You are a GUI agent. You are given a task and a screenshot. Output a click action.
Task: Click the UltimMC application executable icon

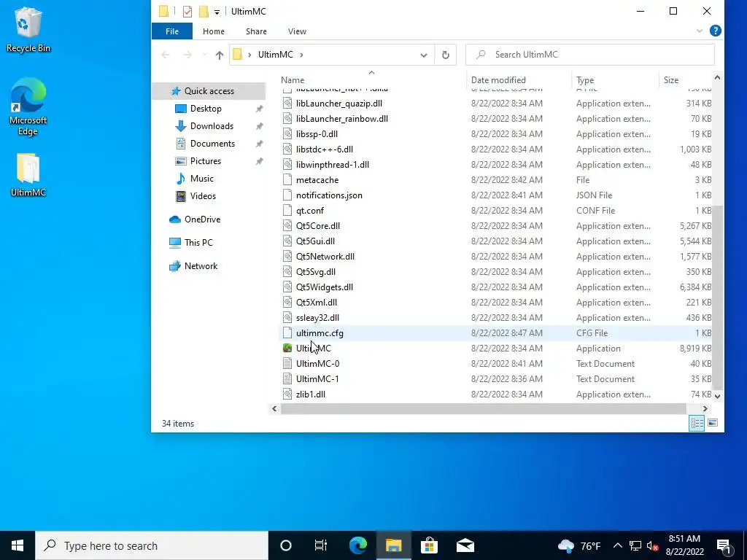click(287, 348)
